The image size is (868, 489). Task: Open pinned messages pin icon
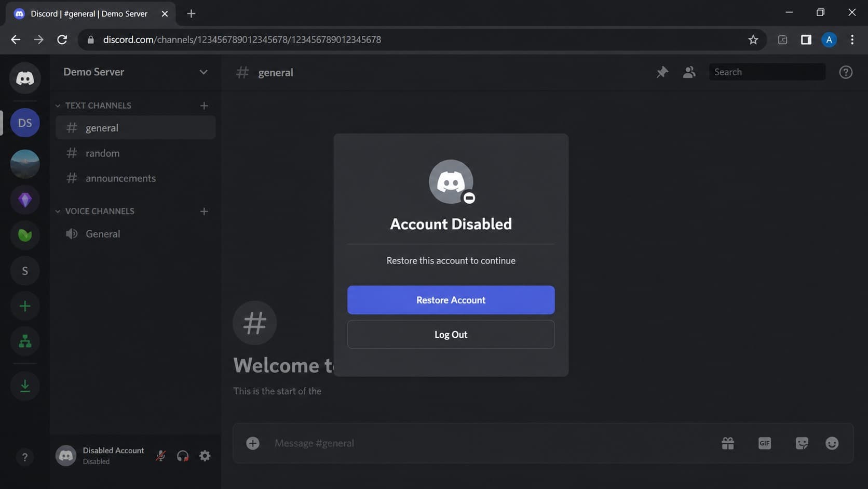(662, 72)
